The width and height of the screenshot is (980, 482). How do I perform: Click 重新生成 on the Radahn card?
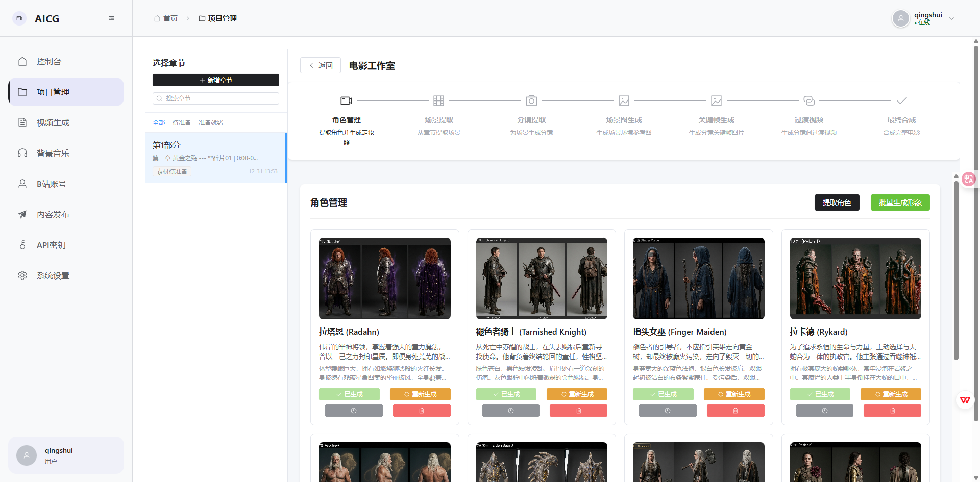point(420,394)
